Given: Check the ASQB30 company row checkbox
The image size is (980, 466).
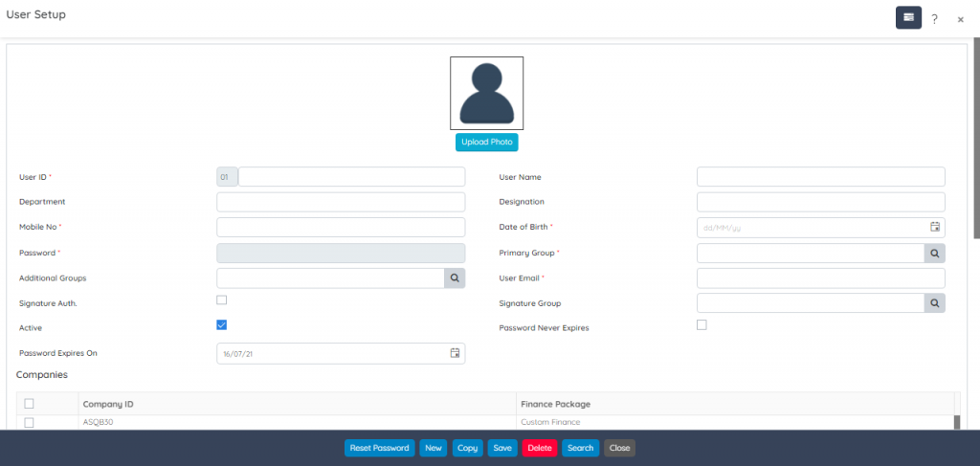Looking at the screenshot, I should tap(29, 422).
